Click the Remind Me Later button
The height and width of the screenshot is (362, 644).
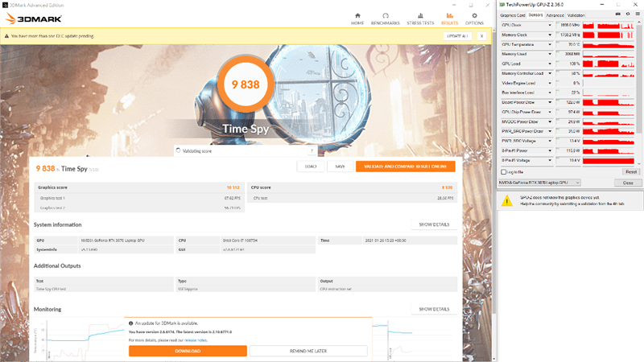308,351
